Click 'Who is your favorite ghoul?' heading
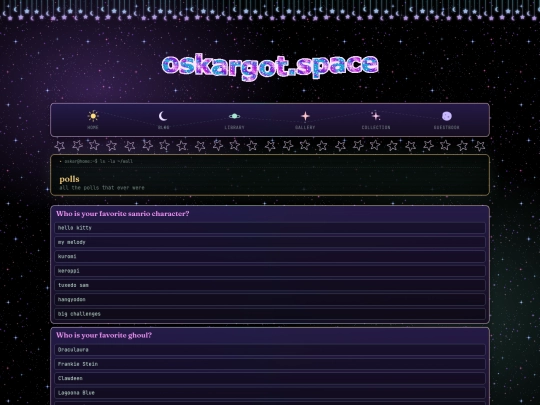Viewport: 540px width, 405px height. (x=104, y=335)
